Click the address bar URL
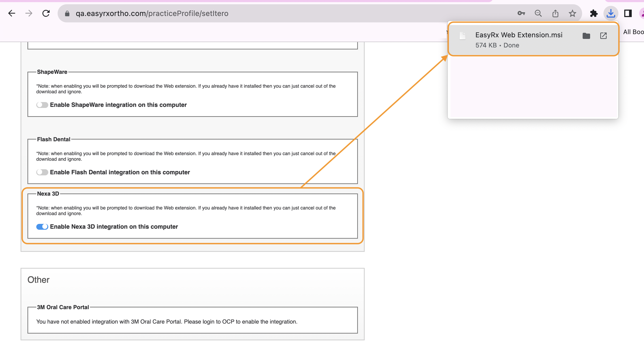The image size is (644, 363). pos(152,13)
